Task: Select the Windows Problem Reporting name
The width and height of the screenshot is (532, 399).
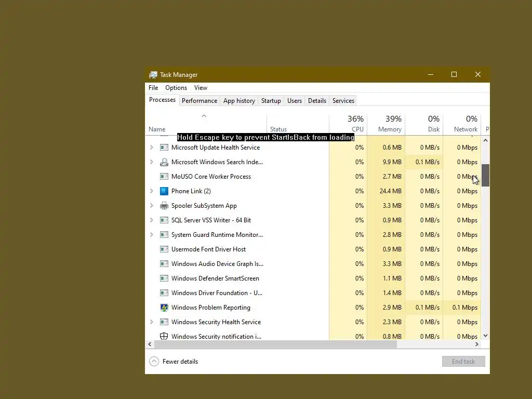Action: point(211,308)
